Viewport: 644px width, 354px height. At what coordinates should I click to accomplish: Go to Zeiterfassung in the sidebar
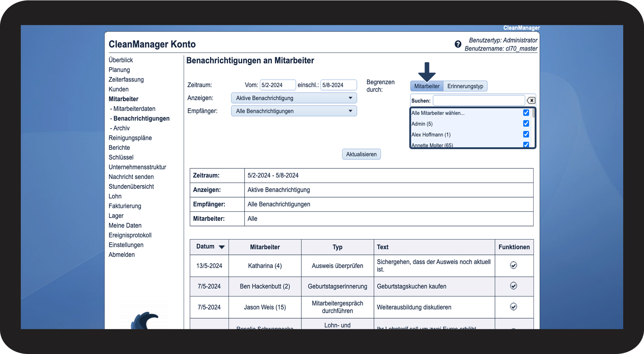(126, 79)
